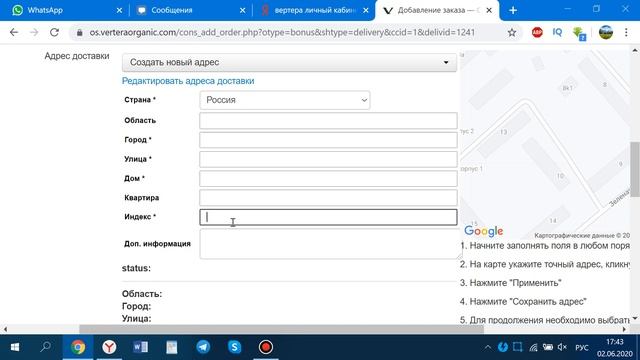
Task: Click the address bar URL
Action: (x=282, y=32)
